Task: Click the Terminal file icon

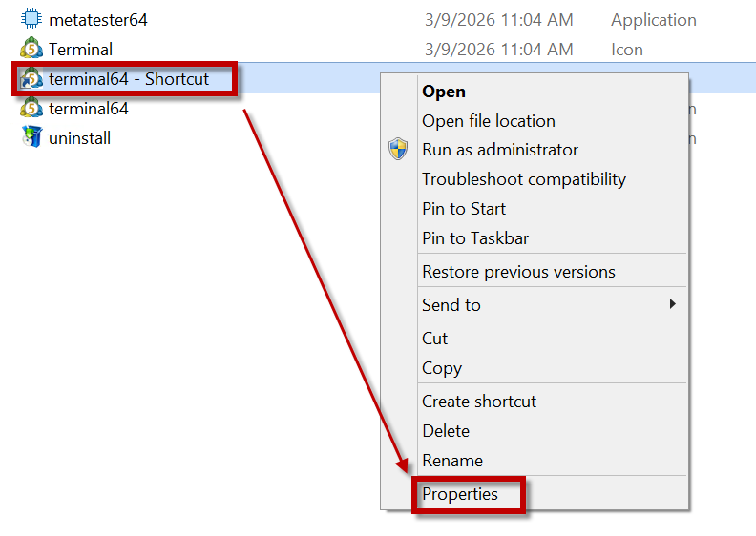Action: tap(31, 49)
